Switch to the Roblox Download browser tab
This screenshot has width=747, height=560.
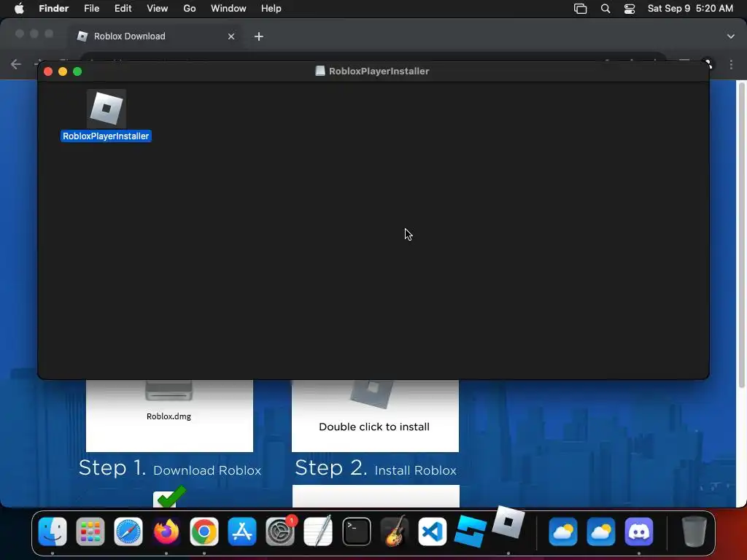(x=155, y=36)
